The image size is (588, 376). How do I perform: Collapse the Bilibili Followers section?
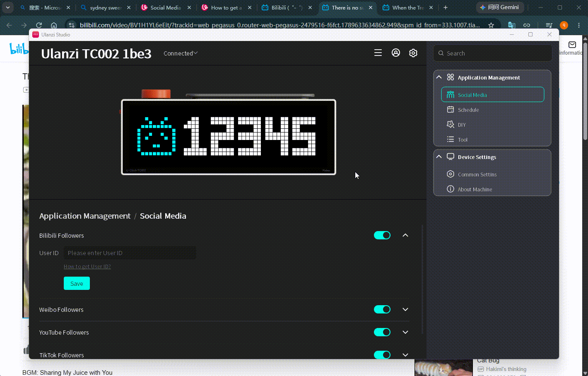pos(405,235)
